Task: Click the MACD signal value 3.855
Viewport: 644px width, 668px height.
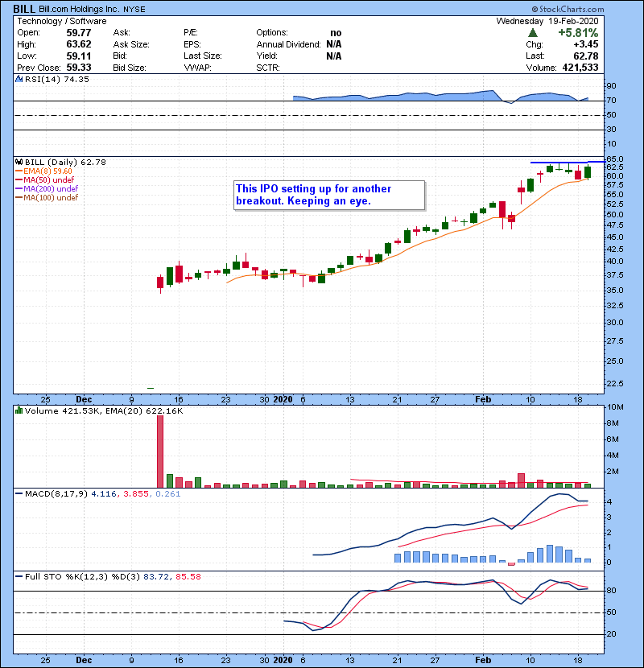Action: (x=136, y=494)
